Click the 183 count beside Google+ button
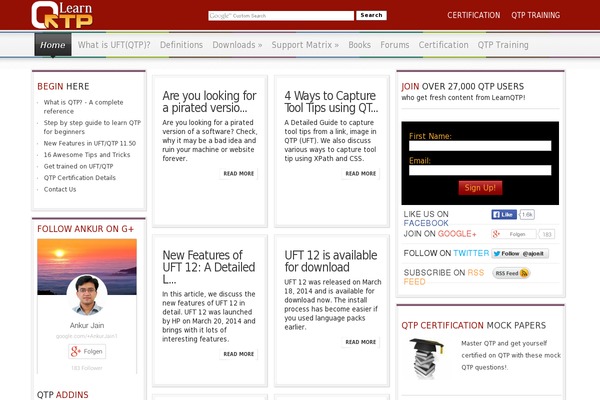This screenshot has width=600, height=400. (x=547, y=234)
